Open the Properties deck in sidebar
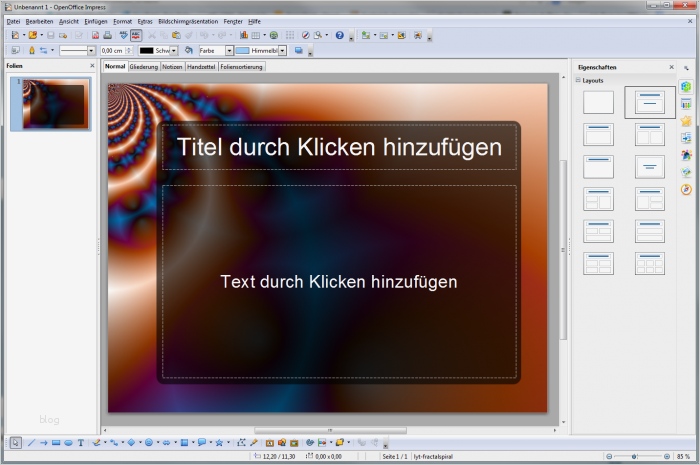700x465 pixels. [x=686, y=87]
